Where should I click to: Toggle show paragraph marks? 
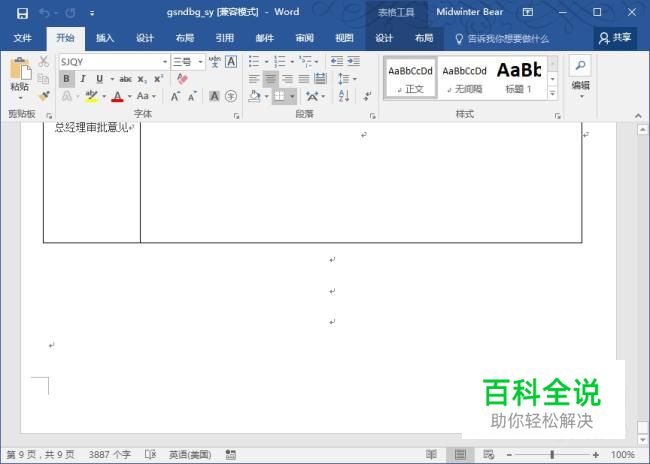click(x=367, y=97)
